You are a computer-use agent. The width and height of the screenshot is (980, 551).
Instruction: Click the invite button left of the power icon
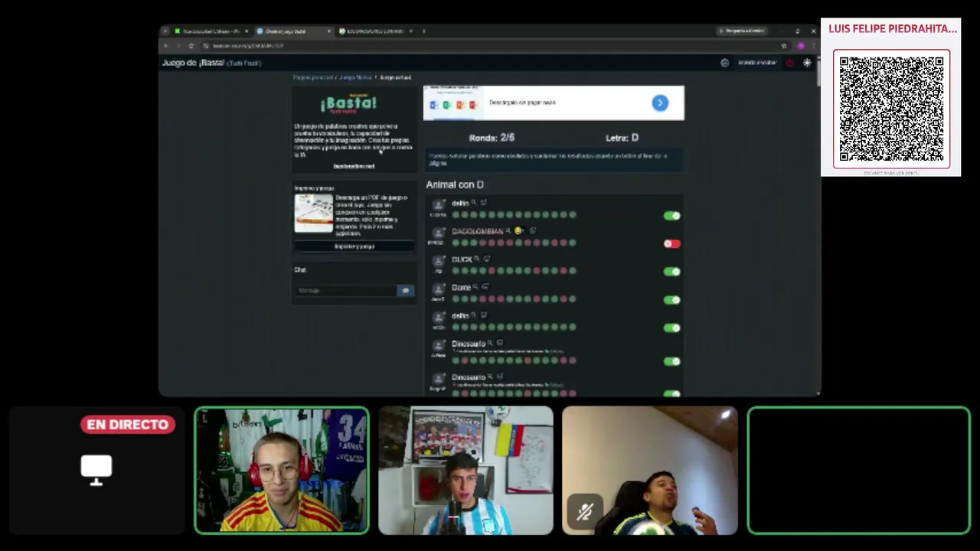[x=757, y=63]
